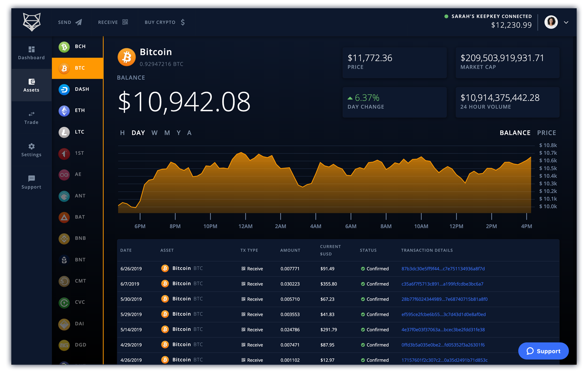
Task: Open transaction 4e37f0e03f37063a details link
Action: click(443, 330)
